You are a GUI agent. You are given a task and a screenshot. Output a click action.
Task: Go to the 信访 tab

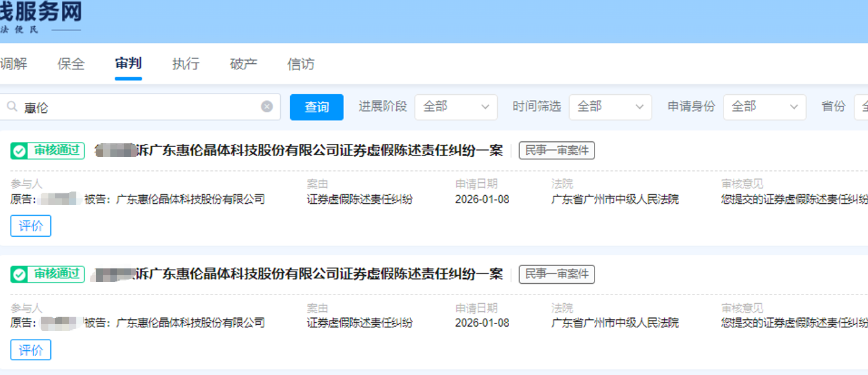tap(300, 64)
